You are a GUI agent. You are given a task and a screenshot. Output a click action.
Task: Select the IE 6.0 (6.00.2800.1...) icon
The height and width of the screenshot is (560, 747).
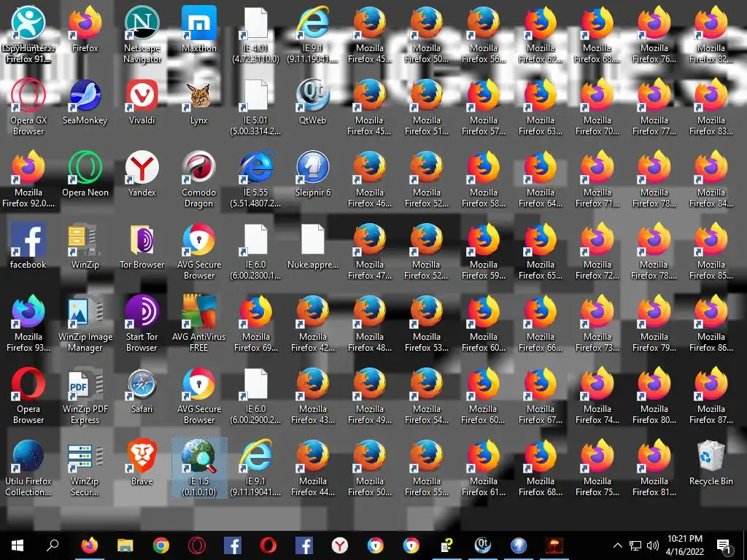coord(256,252)
